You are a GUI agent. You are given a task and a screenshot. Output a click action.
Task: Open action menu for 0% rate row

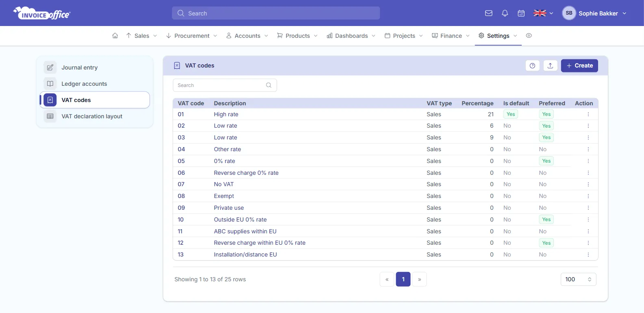(588, 161)
